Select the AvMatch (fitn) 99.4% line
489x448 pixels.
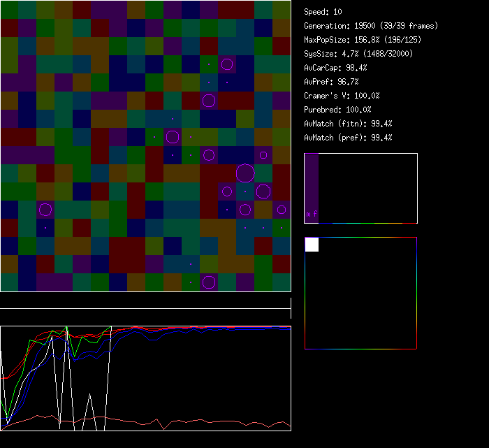pyautogui.click(x=348, y=124)
